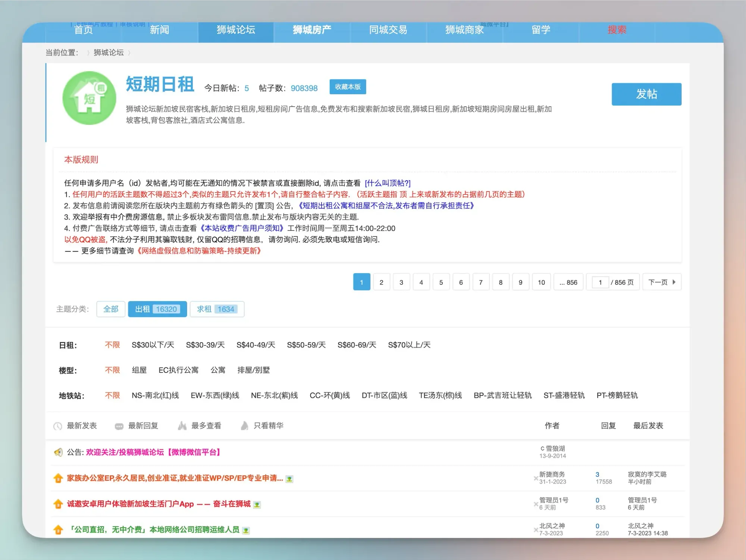The image size is (746, 560).
Task: Open 短期出租公寓和组屋不合法 notice link
Action: (x=386, y=206)
